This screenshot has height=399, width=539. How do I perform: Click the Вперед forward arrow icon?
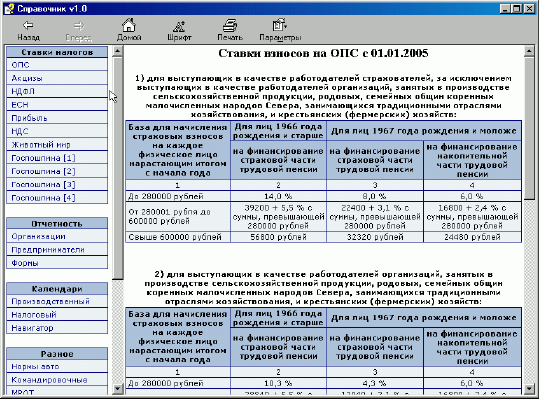pyautogui.click(x=79, y=25)
